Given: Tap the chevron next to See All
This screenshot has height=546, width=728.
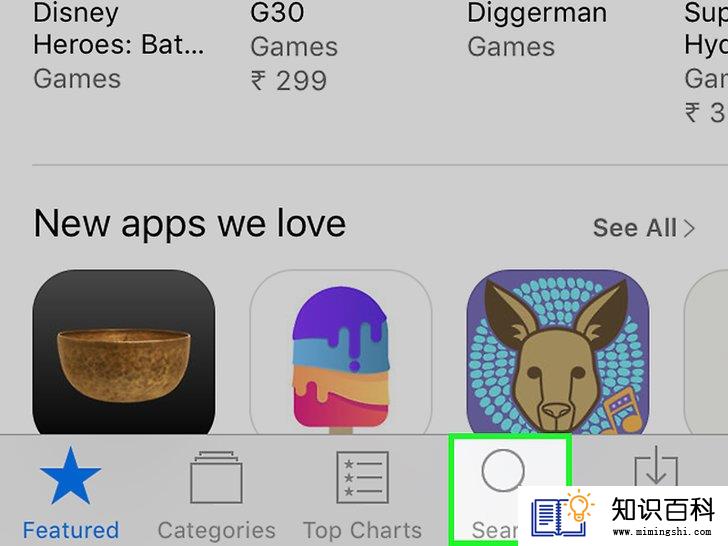Looking at the screenshot, I should [x=689, y=228].
